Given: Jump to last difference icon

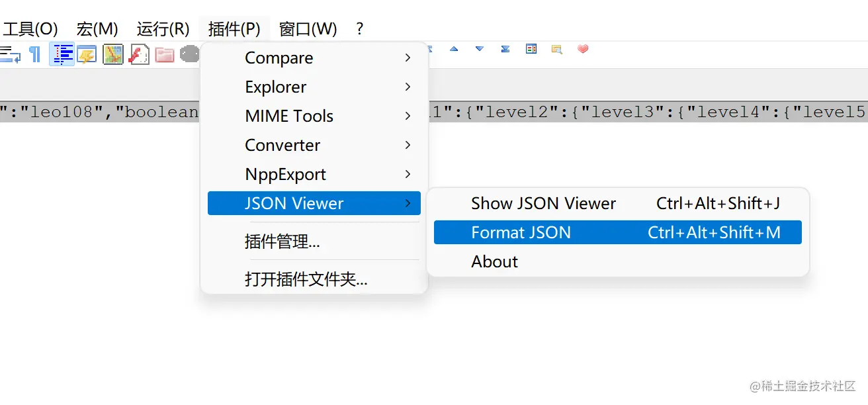Looking at the screenshot, I should pos(505,49).
